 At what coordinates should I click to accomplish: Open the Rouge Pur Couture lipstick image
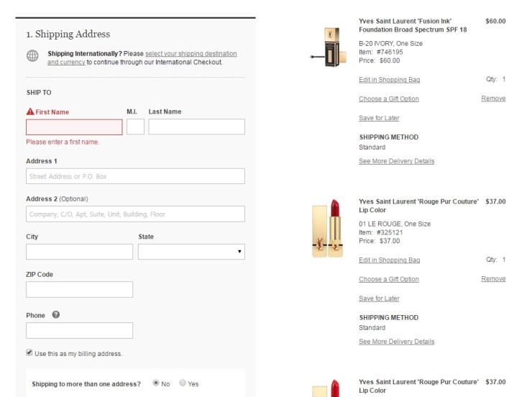[328, 228]
